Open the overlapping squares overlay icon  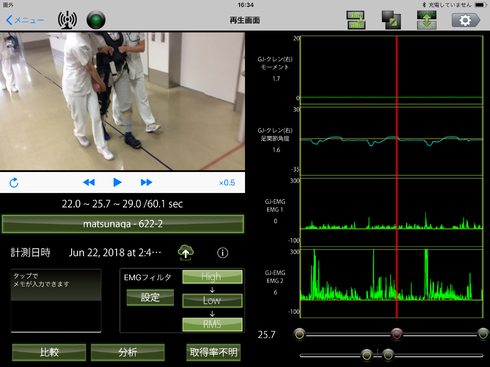[x=391, y=20]
